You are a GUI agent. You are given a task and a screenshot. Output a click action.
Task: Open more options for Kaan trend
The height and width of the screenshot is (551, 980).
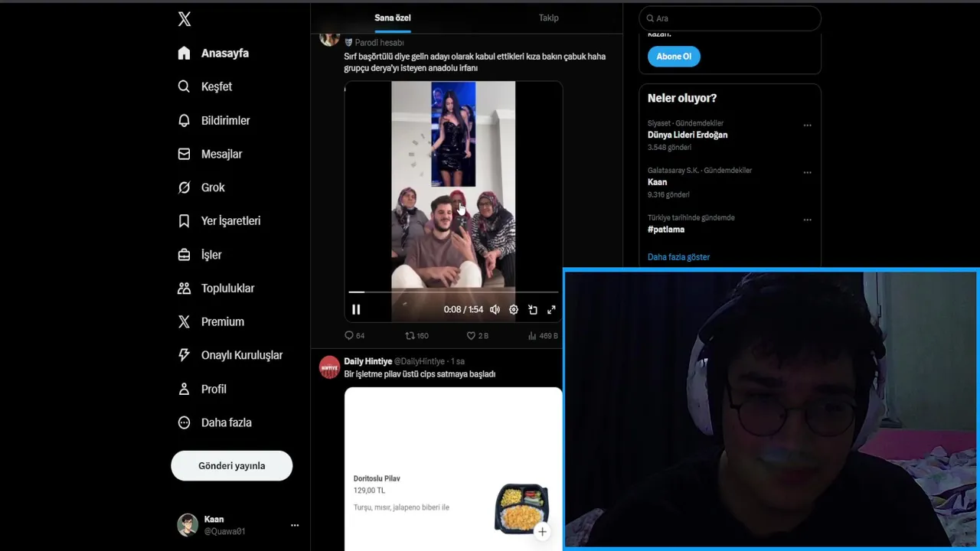[x=807, y=173]
